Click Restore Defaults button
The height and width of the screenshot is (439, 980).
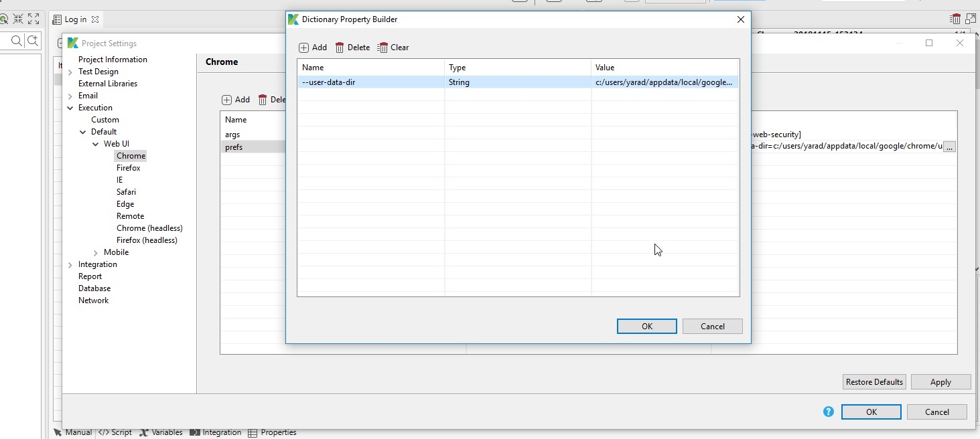(874, 382)
